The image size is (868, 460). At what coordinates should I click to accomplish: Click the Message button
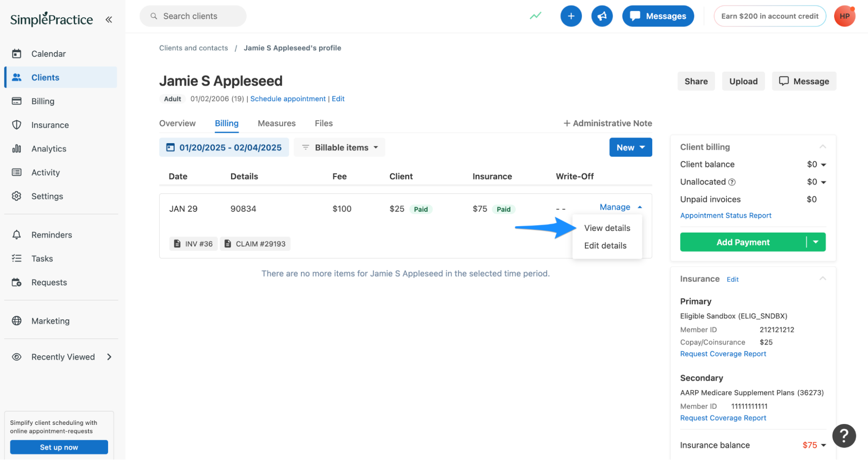(804, 82)
